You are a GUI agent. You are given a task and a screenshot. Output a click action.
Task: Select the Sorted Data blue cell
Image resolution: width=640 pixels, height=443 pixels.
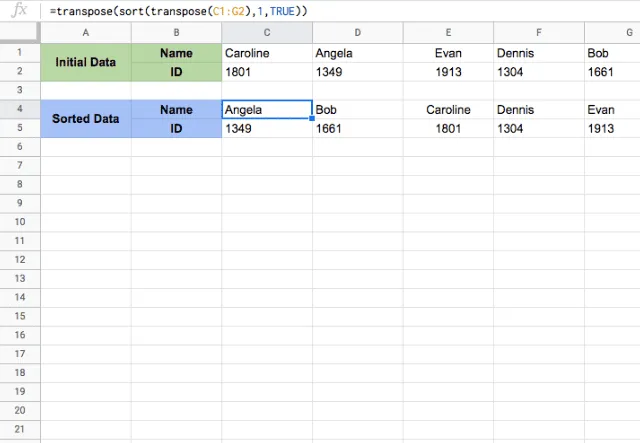[86, 119]
